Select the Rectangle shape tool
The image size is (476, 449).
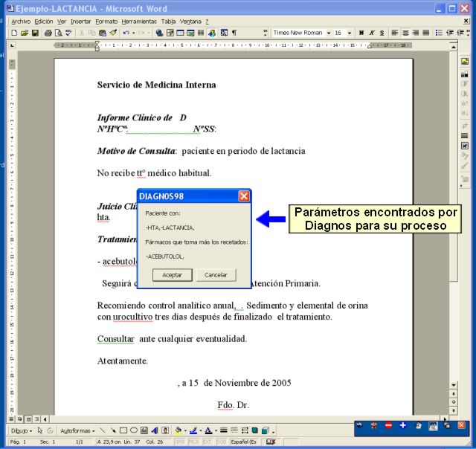[123, 430]
